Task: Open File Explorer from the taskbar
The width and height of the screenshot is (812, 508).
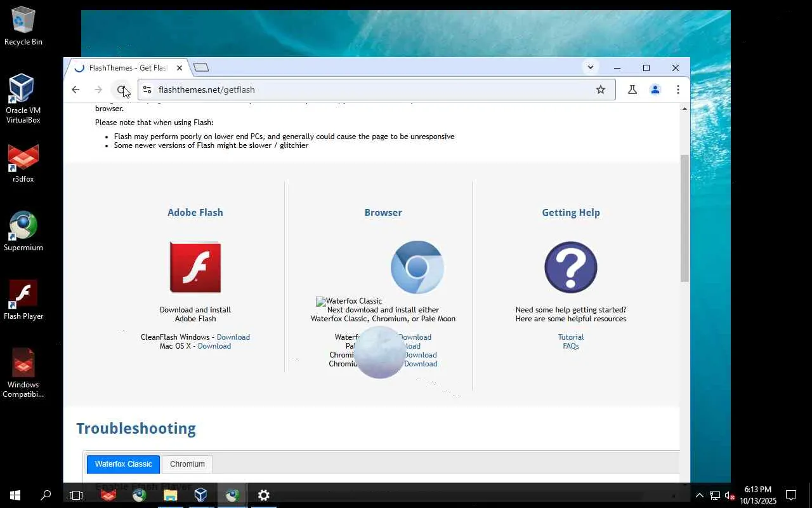Action: pos(170,495)
